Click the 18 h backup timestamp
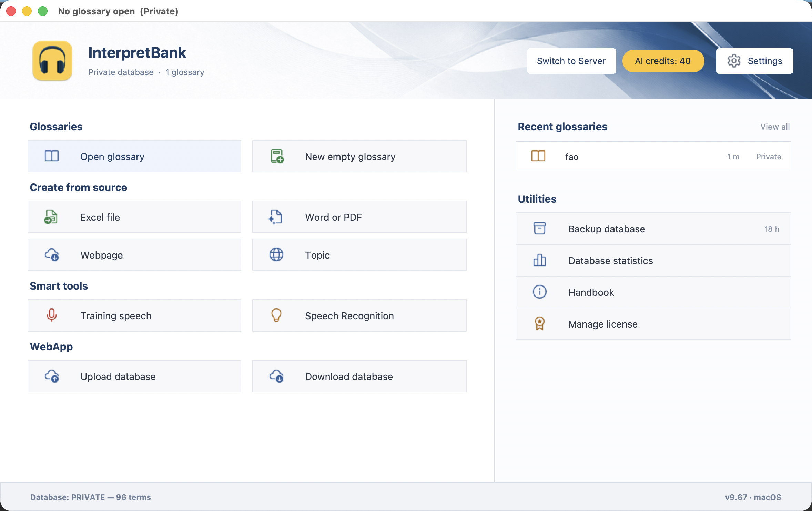 (772, 229)
